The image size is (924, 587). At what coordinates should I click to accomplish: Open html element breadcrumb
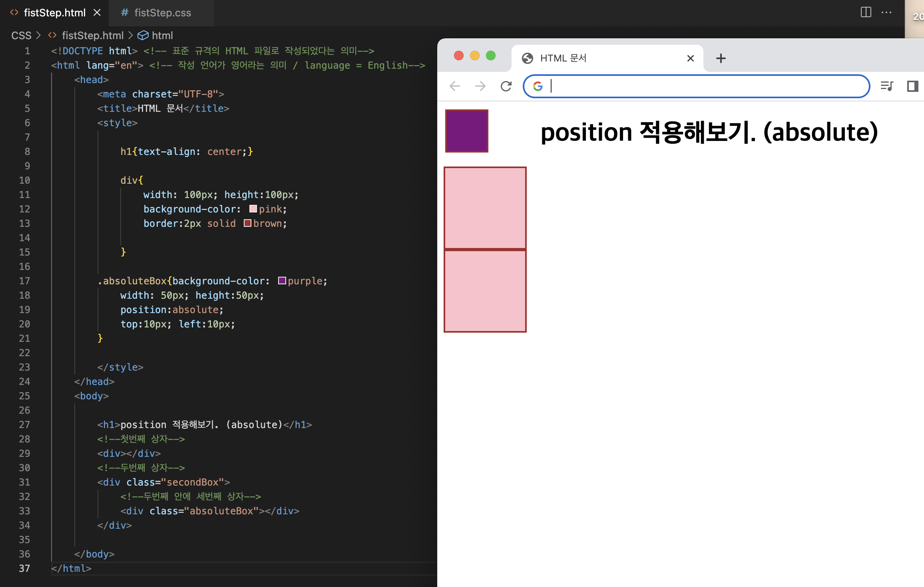[162, 36]
